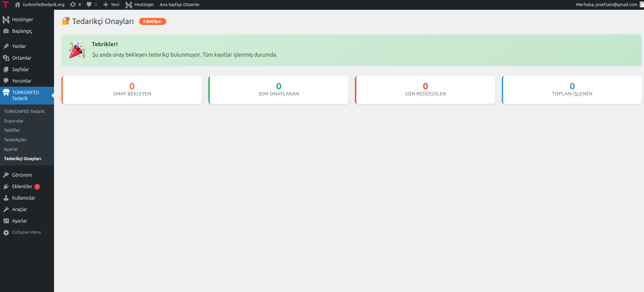
Task: Click the 0 Bekliyor orange badge
Action: (x=152, y=21)
